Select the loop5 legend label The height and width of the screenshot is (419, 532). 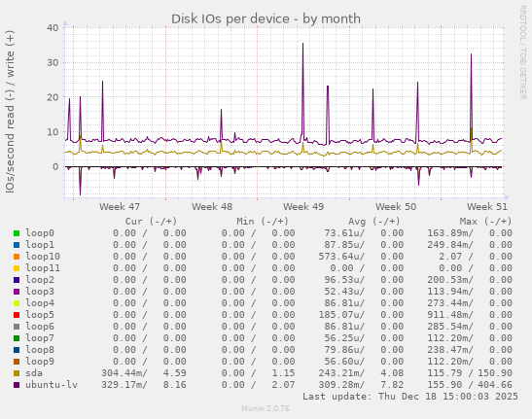40,315
